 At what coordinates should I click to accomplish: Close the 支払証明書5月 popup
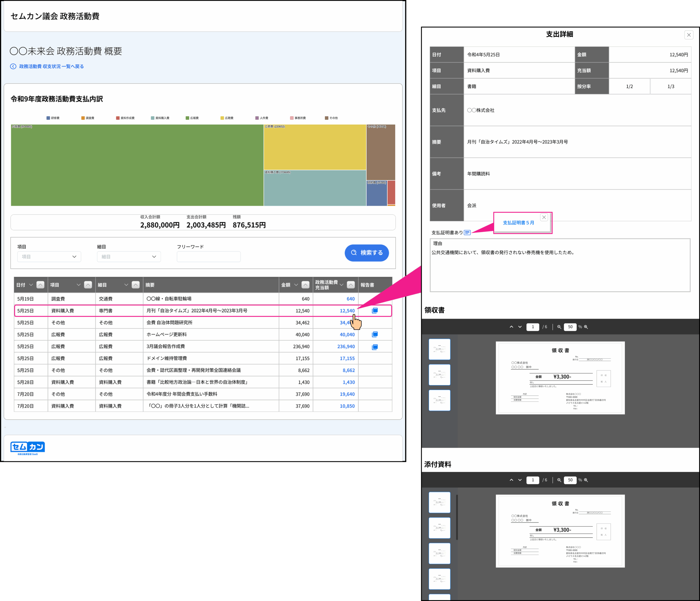click(x=544, y=217)
